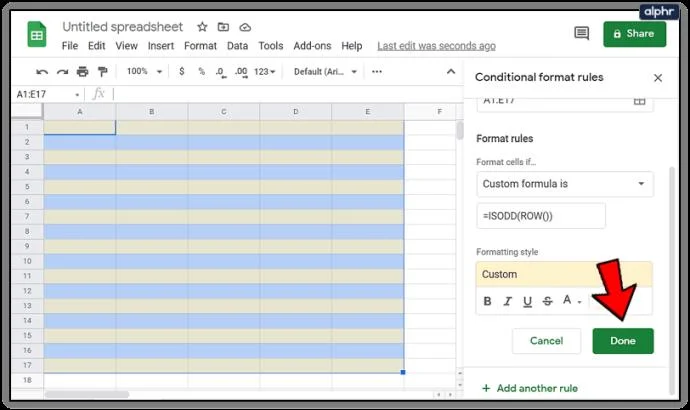The height and width of the screenshot is (410, 690).
Task: Click the formula bar input
Action: [x=286, y=94]
